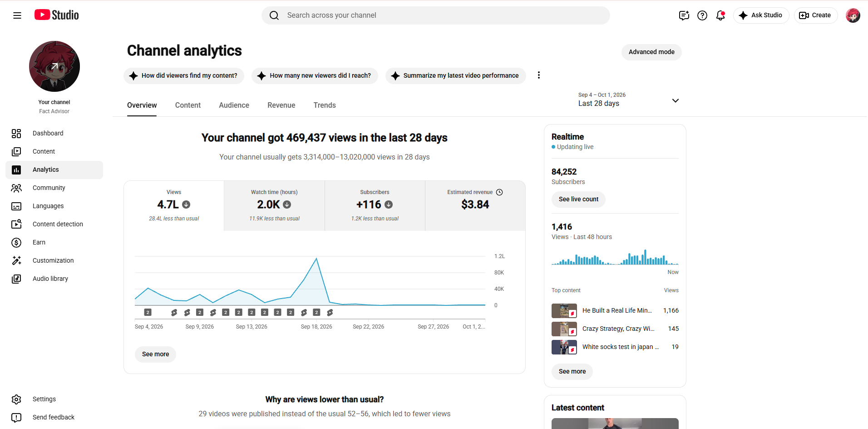This screenshot has height=429, width=868.
Task: Open 'He Built a Real Life Min...' video thumbnail
Action: (x=564, y=311)
